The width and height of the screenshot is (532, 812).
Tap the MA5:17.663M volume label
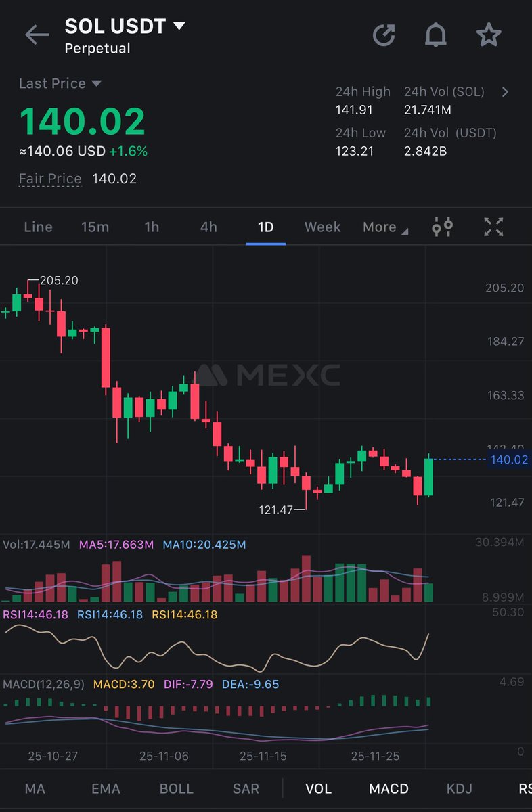(x=116, y=545)
